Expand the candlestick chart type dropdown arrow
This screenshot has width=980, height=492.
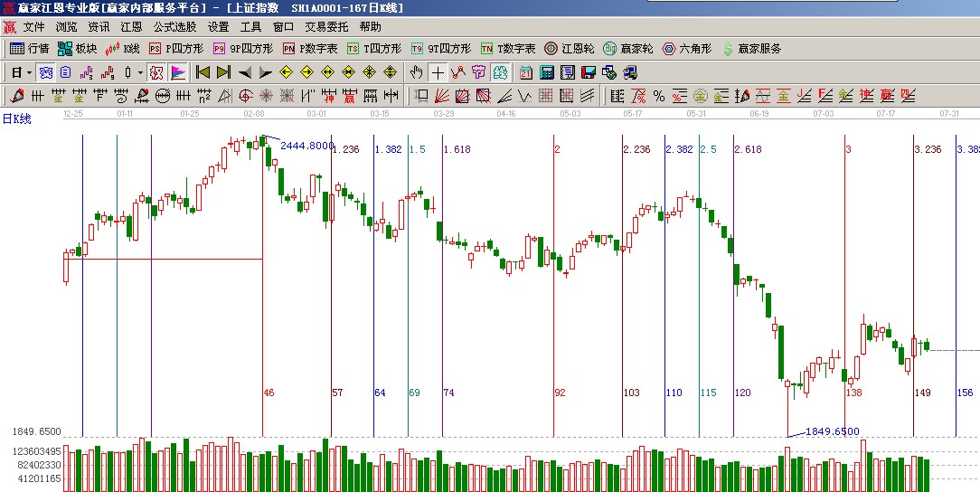click(x=140, y=72)
